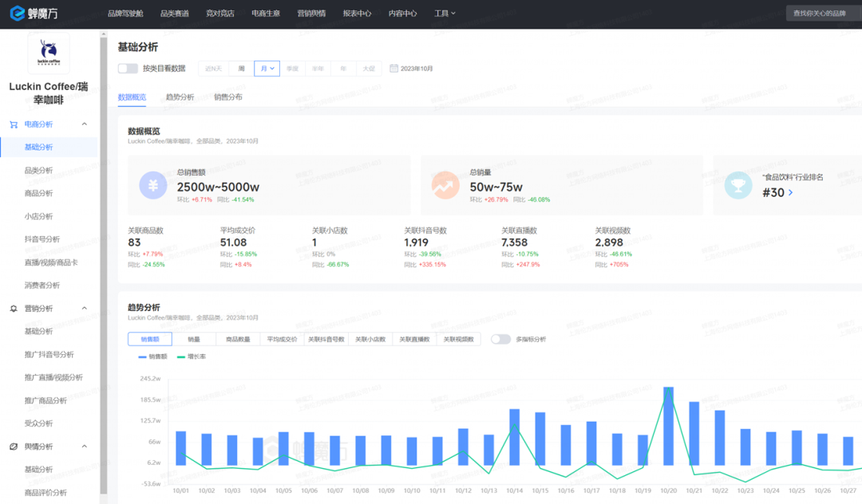Enable the 多指标分析 switch
This screenshot has height=504, width=862.
500,339
